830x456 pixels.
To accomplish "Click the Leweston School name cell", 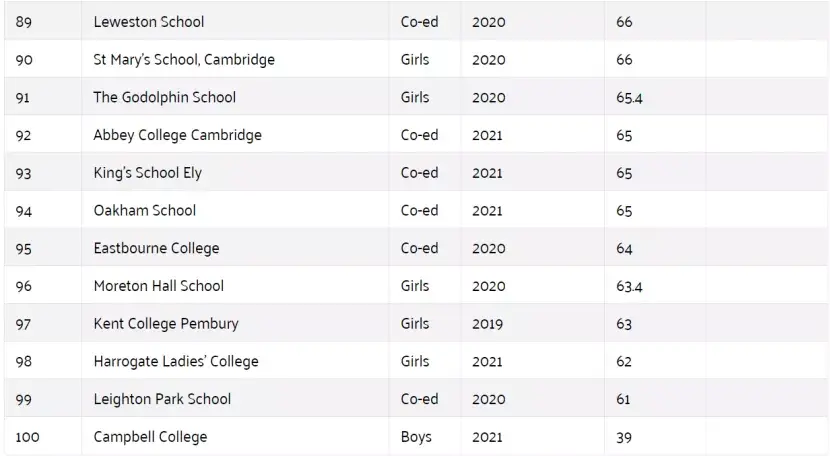I will pyautogui.click(x=148, y=22).
